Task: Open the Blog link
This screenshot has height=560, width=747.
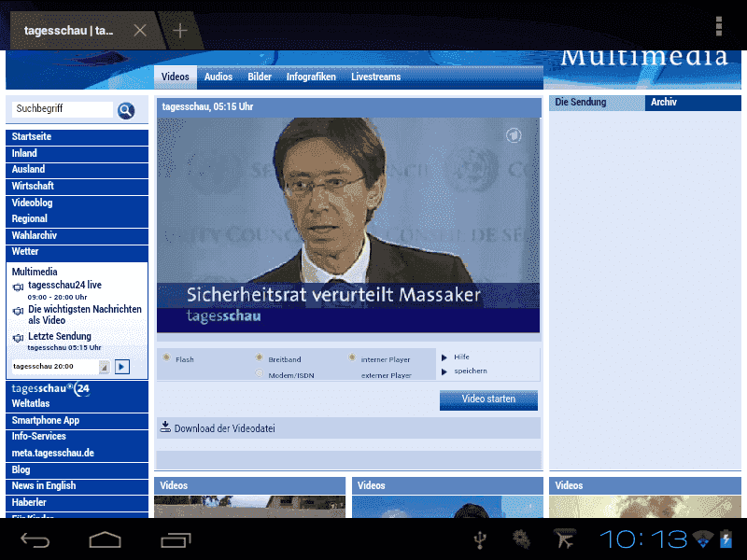Action: [x=77, y=470]
